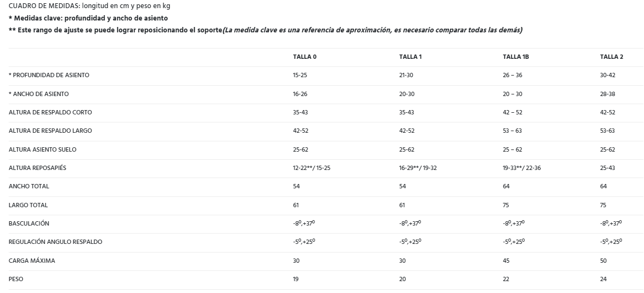This screenshot has width=644, height=293.
Task: Select the ANCHO DE ASIENTO row label
Action: (39, 94)
